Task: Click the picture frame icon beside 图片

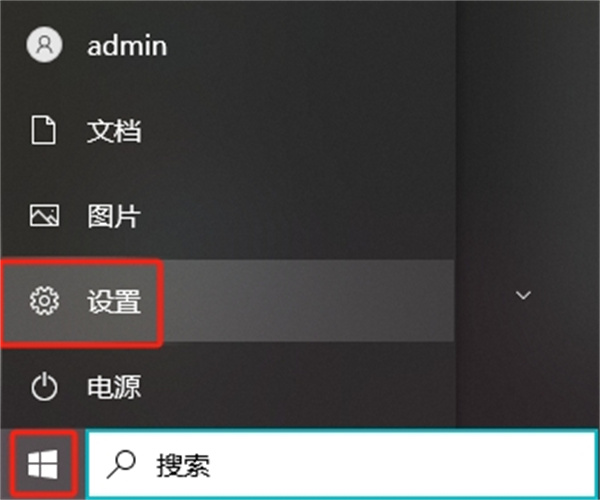Action: 44,215
